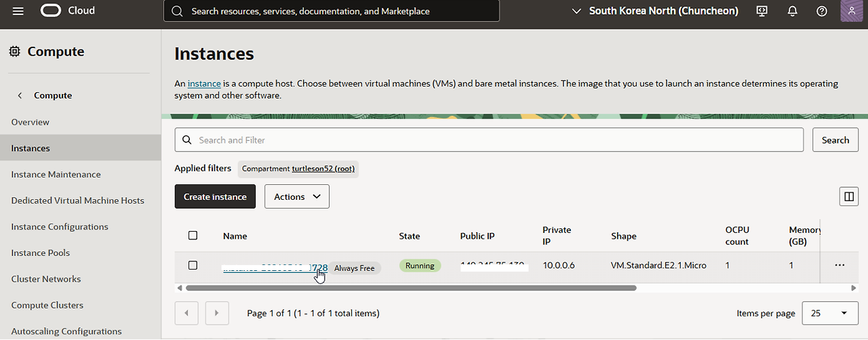The height and width of the screenshot is (340, 868).
Task: Click the Name column header
Action: (x=235, y=236)
